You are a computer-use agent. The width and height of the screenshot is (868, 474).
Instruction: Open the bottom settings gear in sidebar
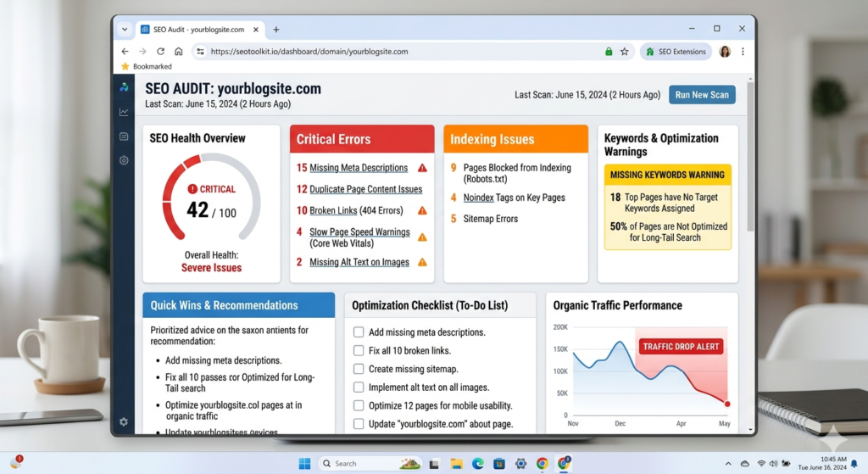tap(124, 422)
